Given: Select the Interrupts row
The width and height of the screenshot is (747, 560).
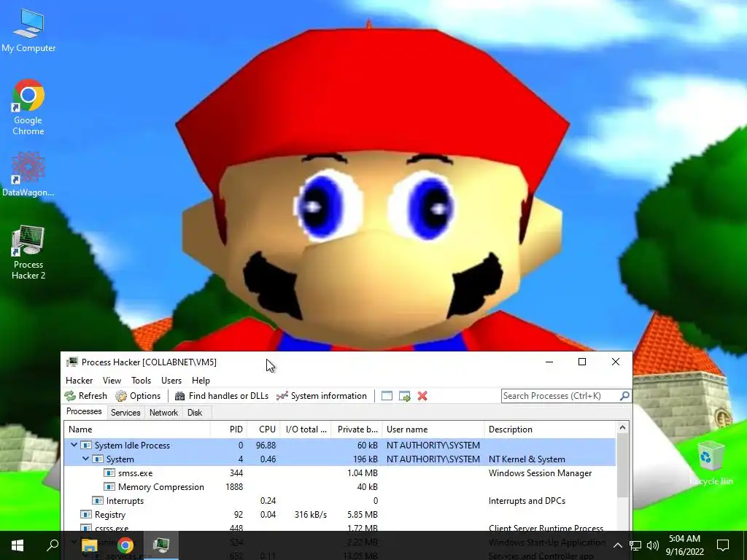Looking at the screenshot, I should (340, 500).
